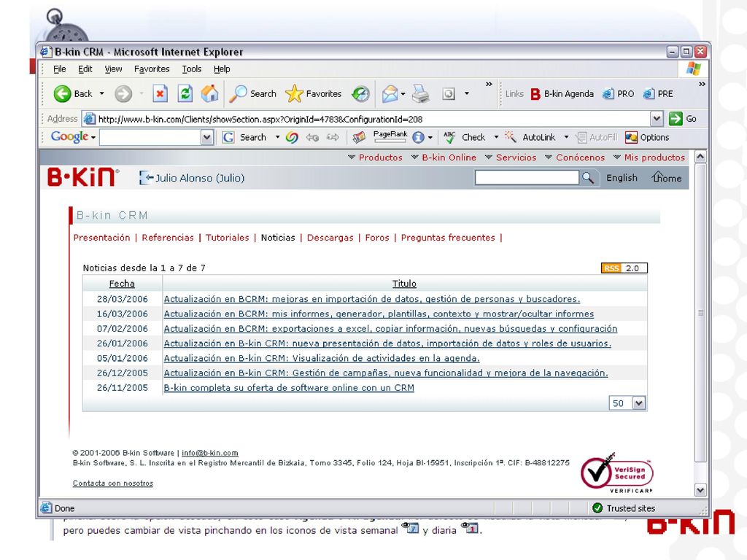The image size is (747, 560).
Task: Open the Help menu
Action: click(x=222, y=69)
